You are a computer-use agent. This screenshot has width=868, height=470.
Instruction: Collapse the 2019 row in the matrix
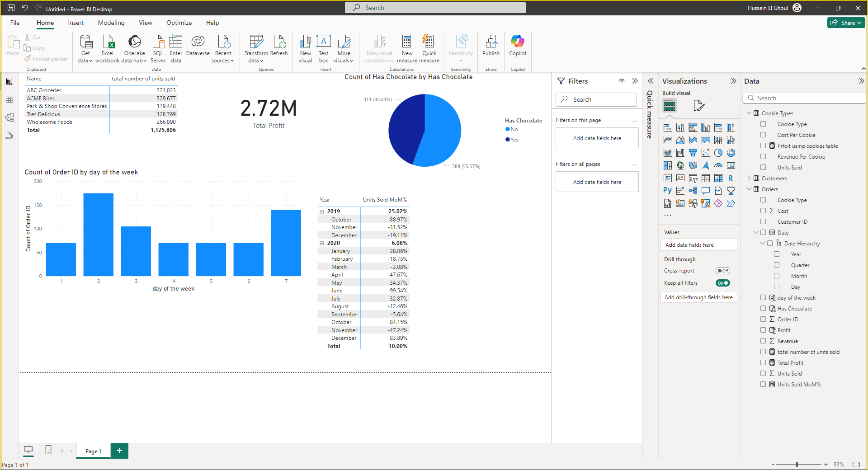[x=322, y=211]
